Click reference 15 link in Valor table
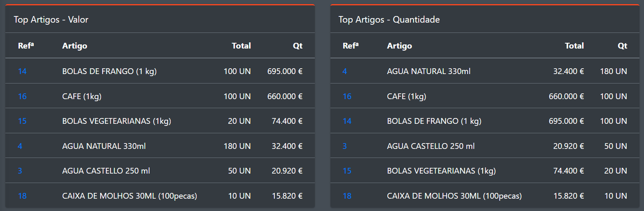644x211 pixels. pyautogui.click(x=22, y=121)
